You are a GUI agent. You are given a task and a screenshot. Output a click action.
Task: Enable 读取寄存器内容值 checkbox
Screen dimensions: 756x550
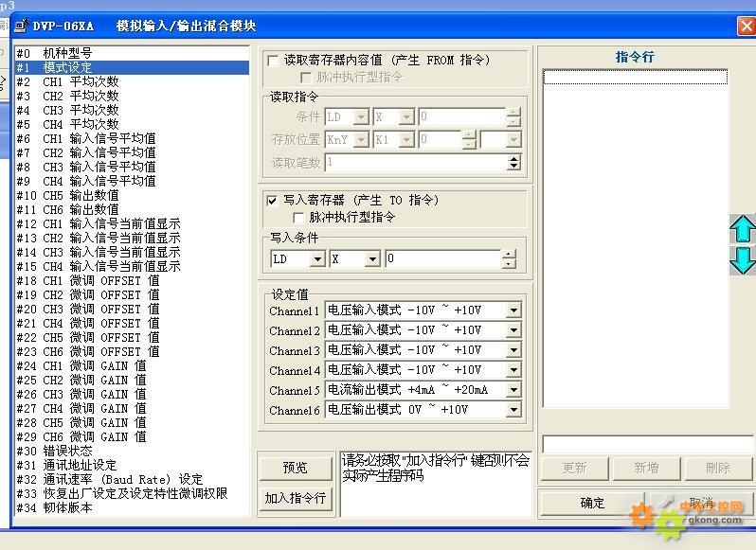pos(274,61)
